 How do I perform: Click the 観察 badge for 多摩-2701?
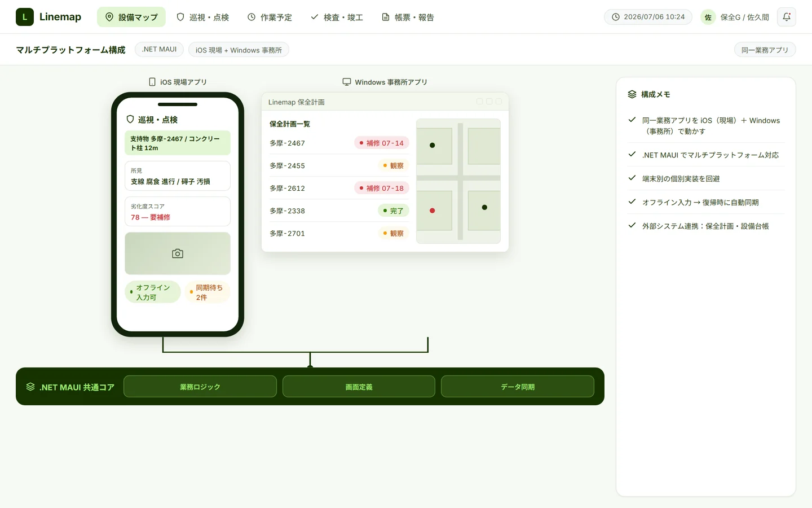tap(393, 233)
